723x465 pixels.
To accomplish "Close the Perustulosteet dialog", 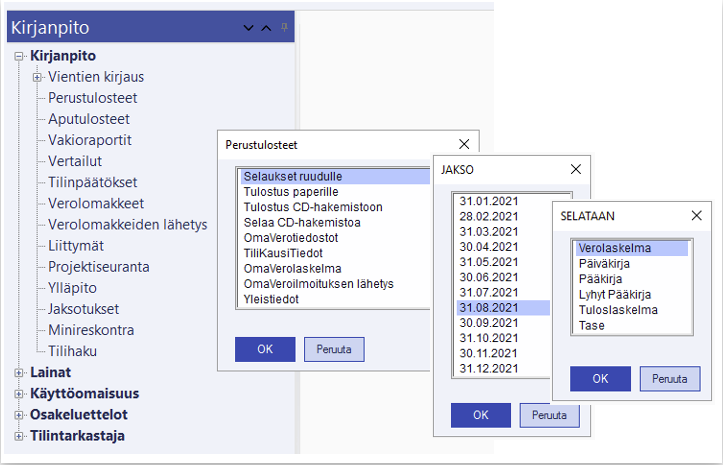I will (464, 144).
